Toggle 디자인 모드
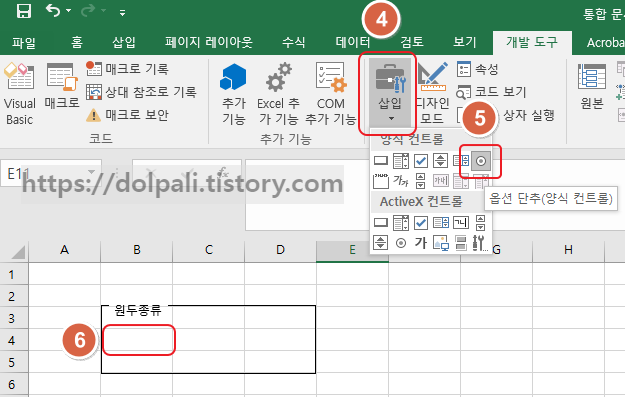Screen dimensions: 625x397 (432, 94)
